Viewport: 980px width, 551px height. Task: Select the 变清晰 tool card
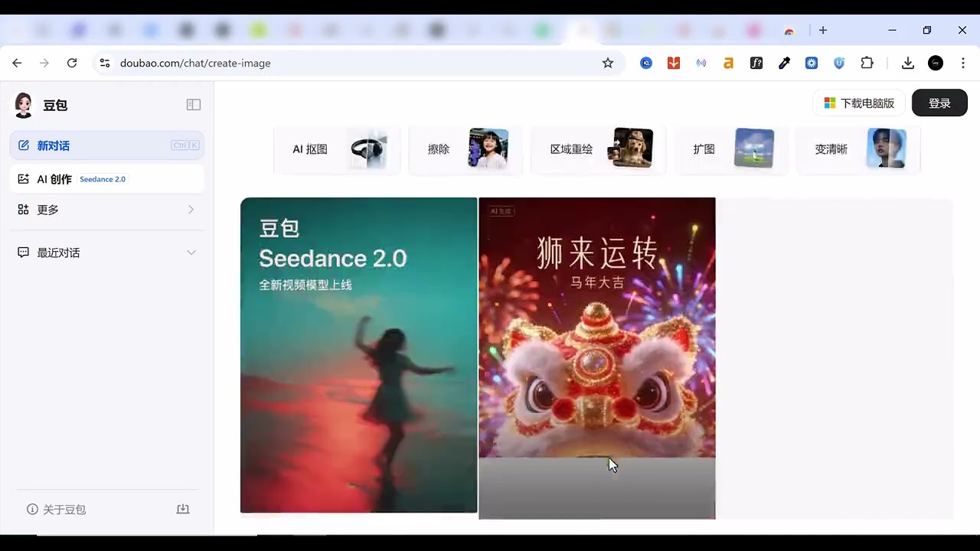click(857, 149)
